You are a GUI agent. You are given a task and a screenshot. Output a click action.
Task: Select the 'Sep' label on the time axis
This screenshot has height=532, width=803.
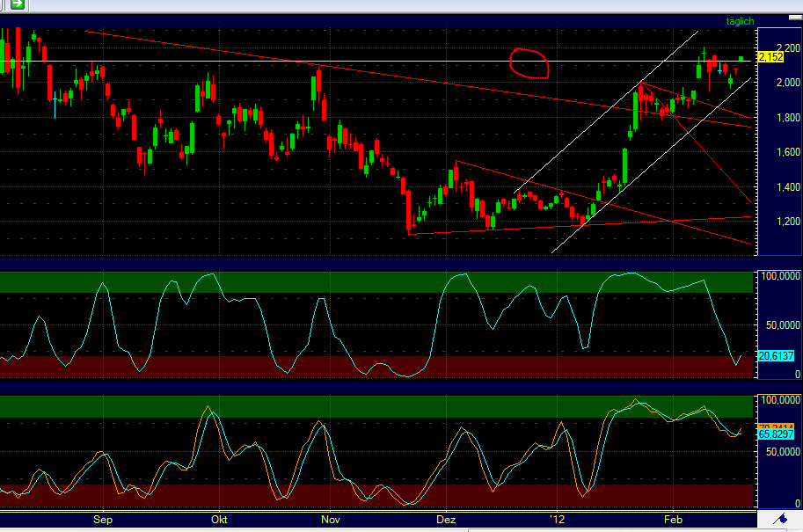103,520
